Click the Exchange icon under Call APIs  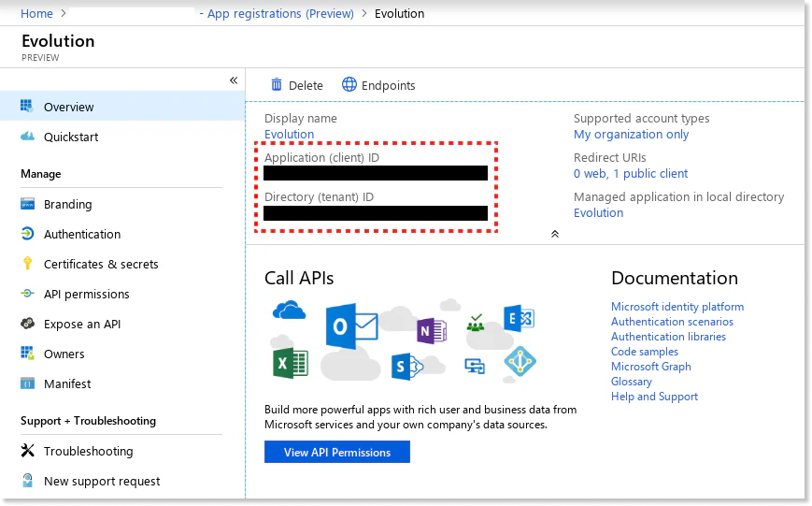pyautogui.click(x=519, y=318)
